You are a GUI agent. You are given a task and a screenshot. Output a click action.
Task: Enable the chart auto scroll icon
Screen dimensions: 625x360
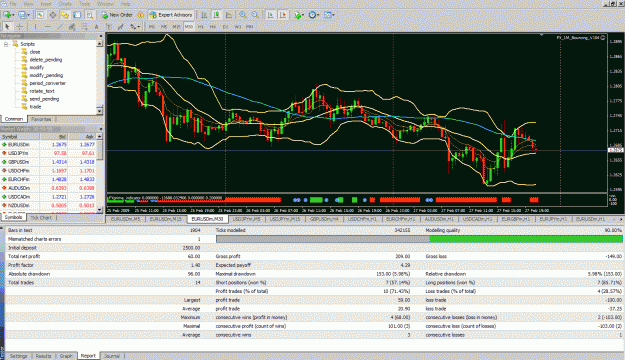[271, 15]
